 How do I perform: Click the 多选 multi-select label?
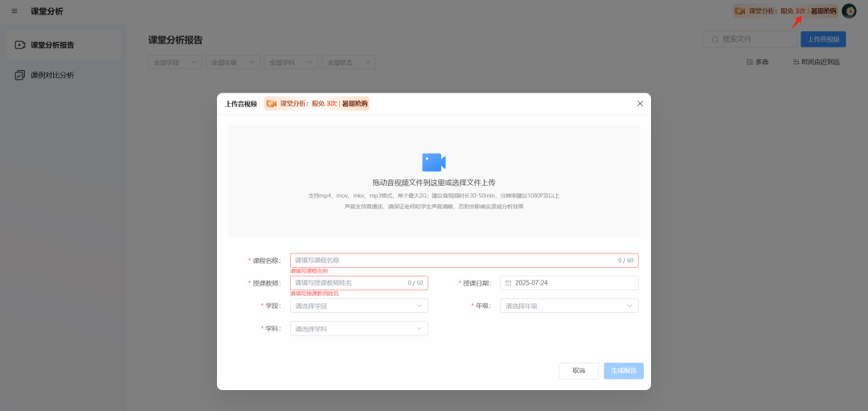pyautogui.click(x=762, y=62)
